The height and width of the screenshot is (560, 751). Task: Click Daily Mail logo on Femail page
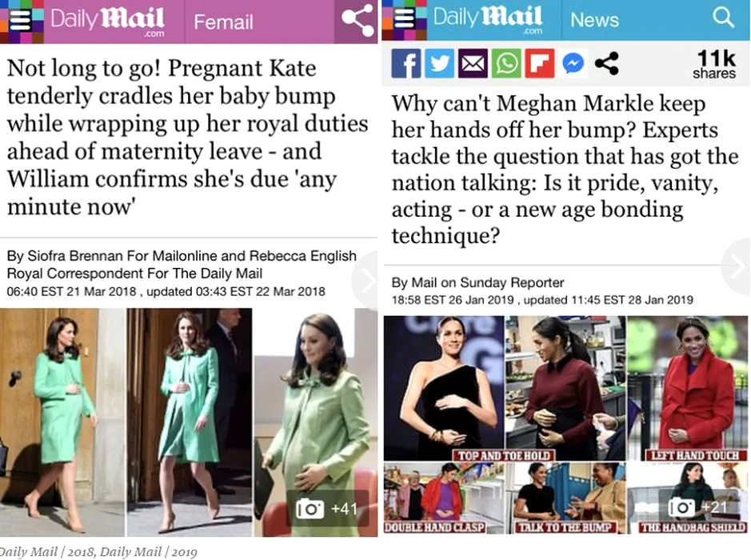coord(108,21)
